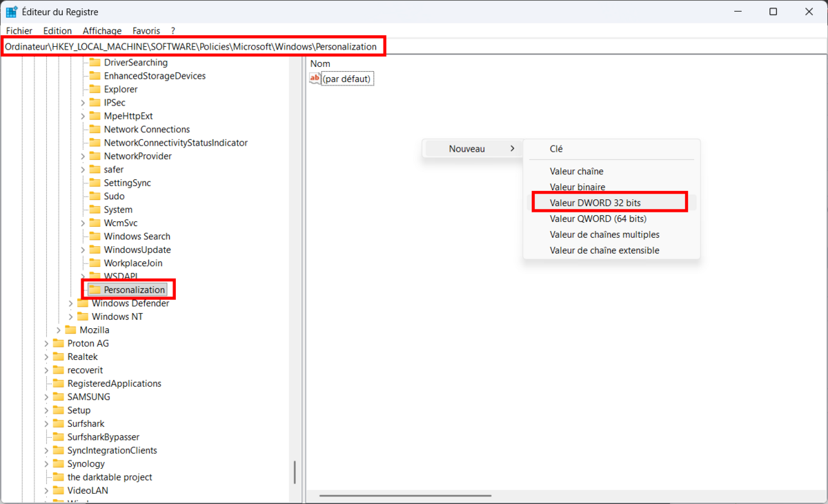Click the Nom column header

coord(320,63)
